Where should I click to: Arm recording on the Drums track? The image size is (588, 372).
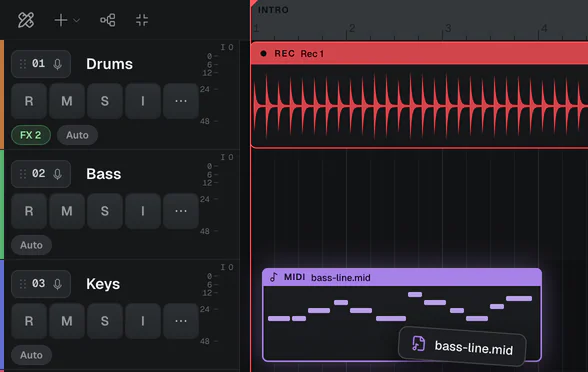click(29, 101)
